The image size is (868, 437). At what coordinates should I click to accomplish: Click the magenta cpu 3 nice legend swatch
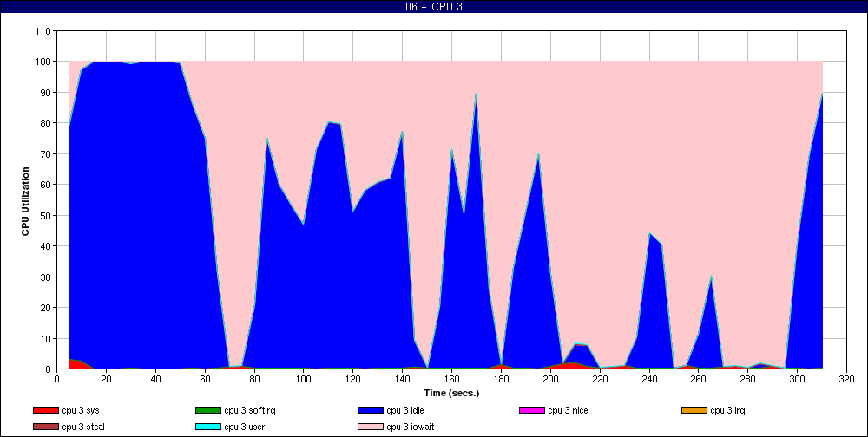[x=531, y=410]
